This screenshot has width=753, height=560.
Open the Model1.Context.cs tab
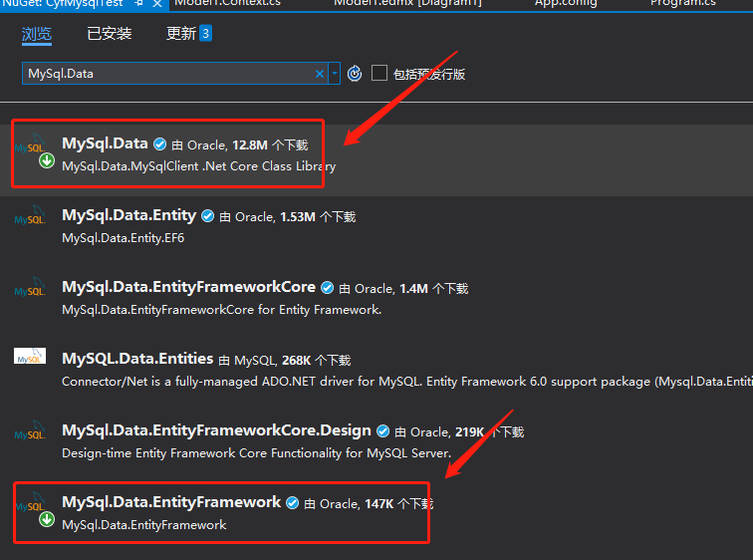coord(227,3)
